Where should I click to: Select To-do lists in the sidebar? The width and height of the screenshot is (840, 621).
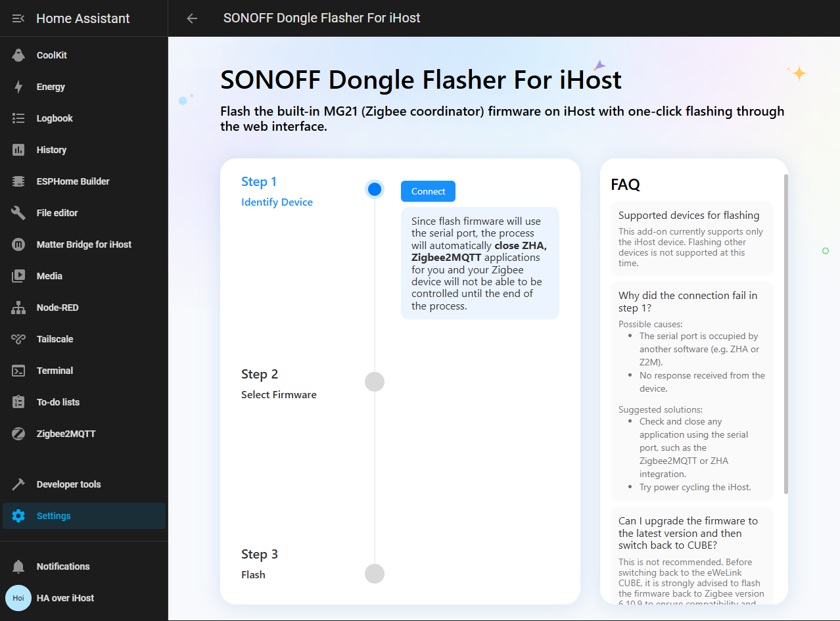coord(84,402)
